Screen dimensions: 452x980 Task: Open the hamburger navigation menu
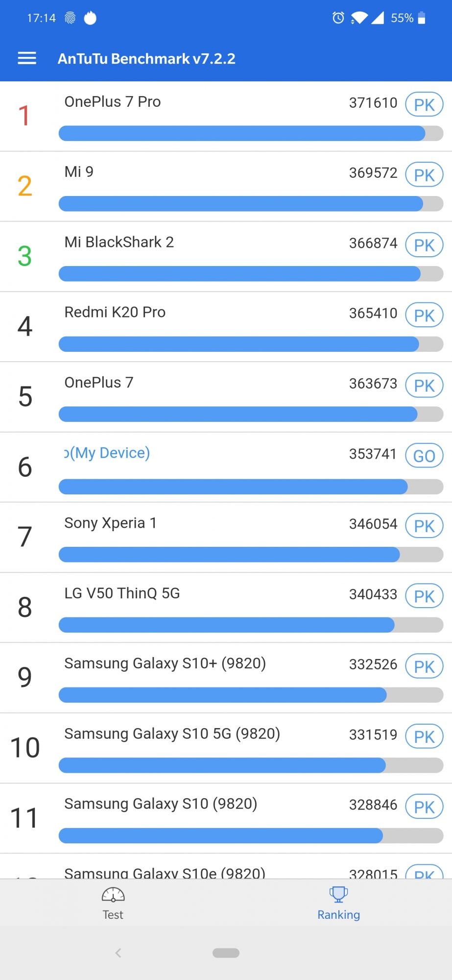click(x=27, y=58)
